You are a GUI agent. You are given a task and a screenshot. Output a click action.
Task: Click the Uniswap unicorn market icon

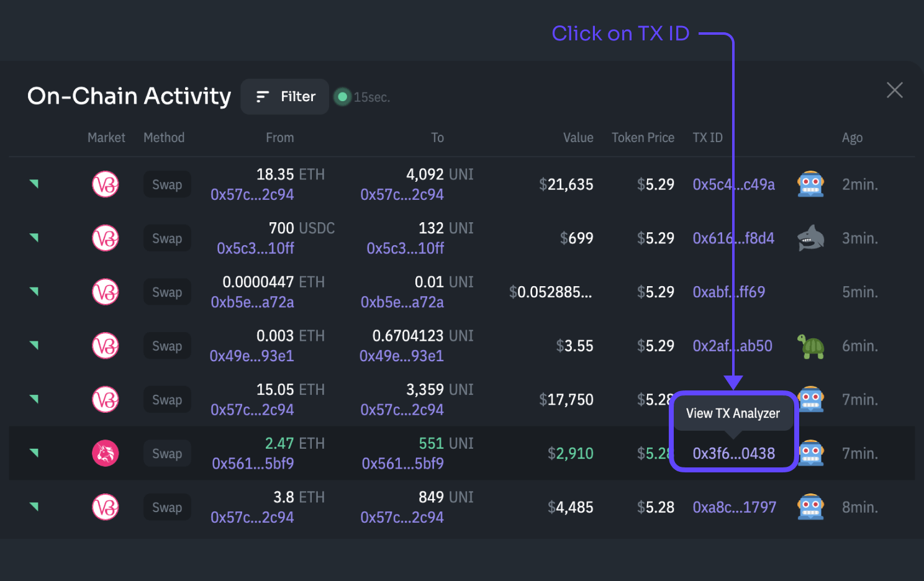click(106, 453)
